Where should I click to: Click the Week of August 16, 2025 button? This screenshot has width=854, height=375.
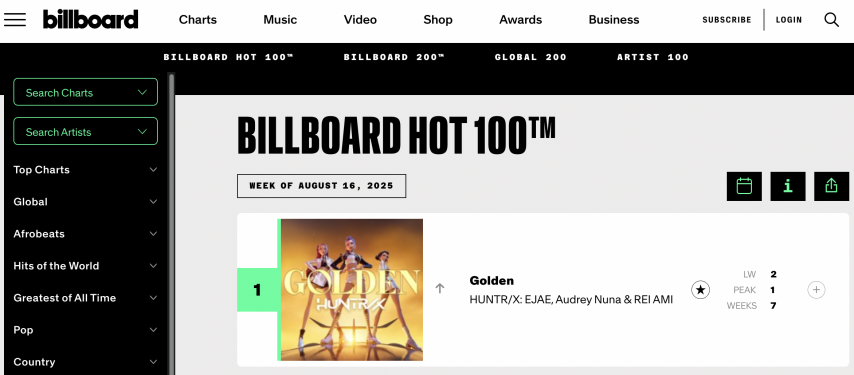321,186
